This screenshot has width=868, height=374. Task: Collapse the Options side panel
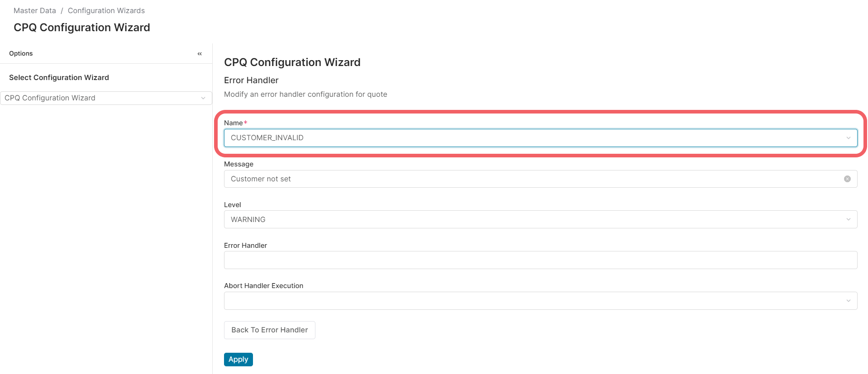pos(200,54)
